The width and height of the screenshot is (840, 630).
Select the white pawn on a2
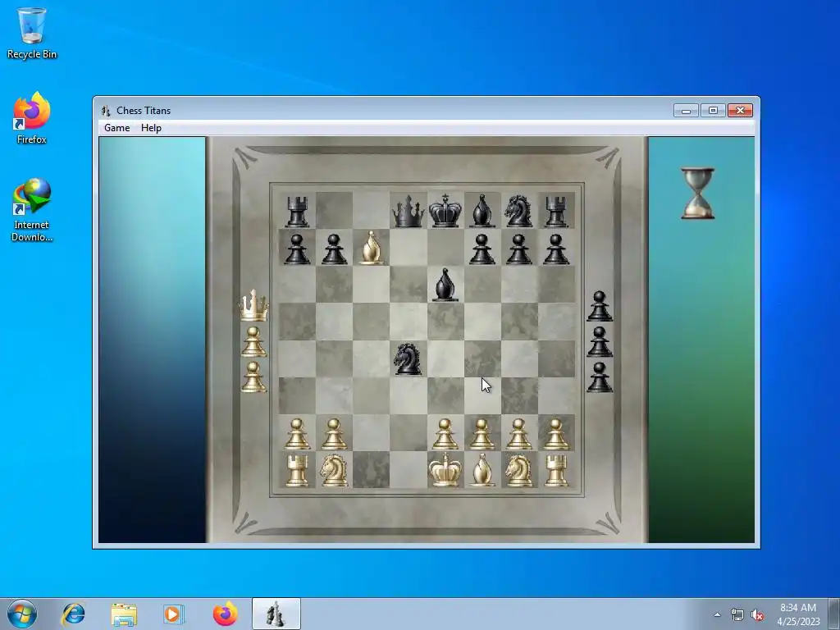297,434
